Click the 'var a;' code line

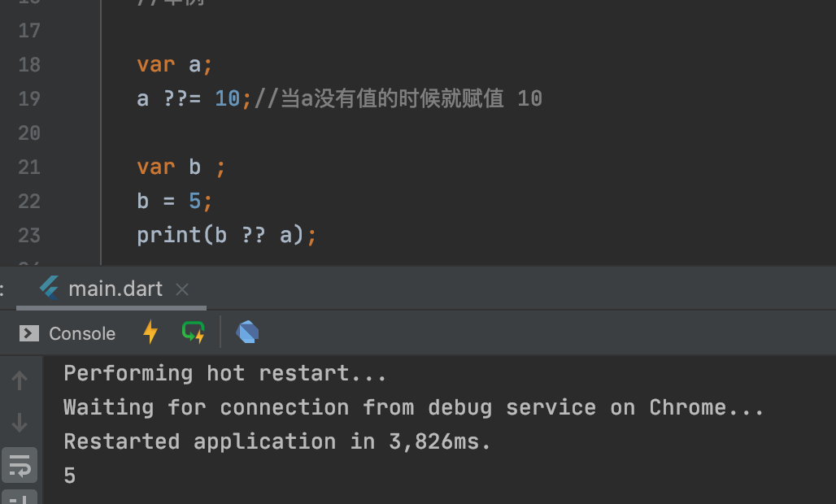tap(174, 65)
